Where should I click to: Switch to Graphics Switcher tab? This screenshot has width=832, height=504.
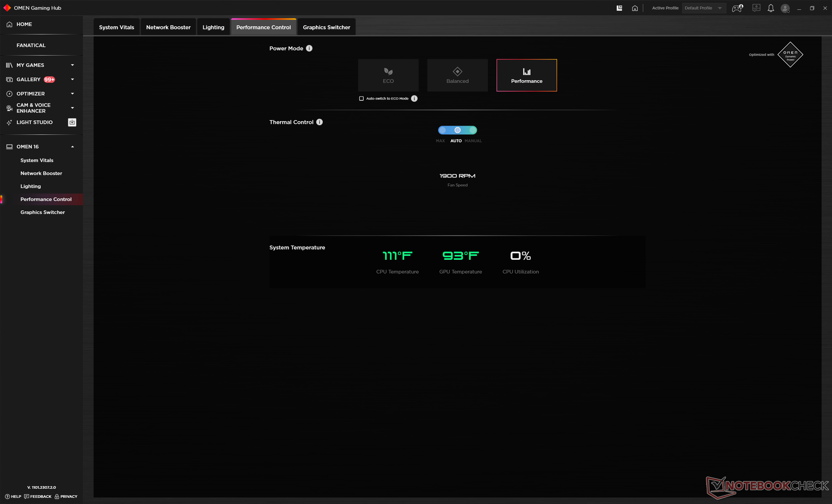[x=326, y=27]
